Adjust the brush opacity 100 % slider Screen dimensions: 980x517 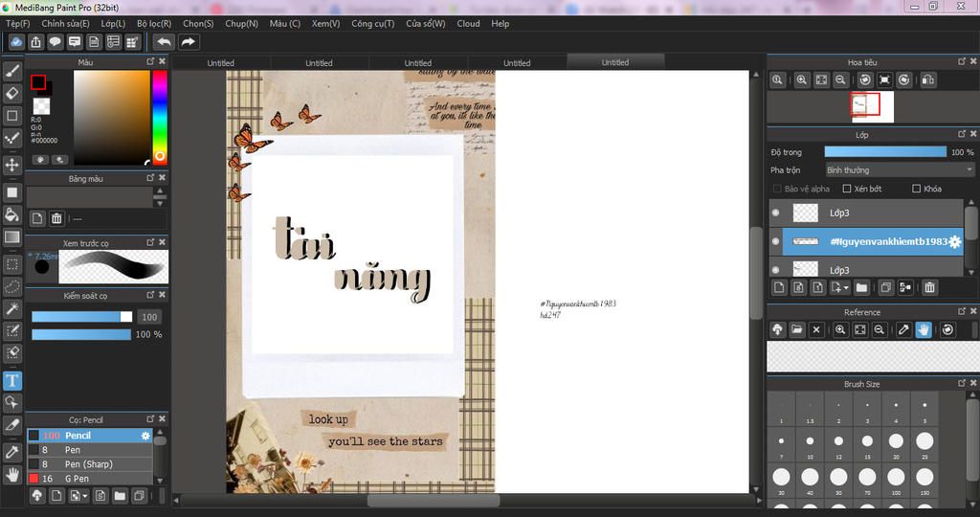pyautogui.click(x=81, y=334)
